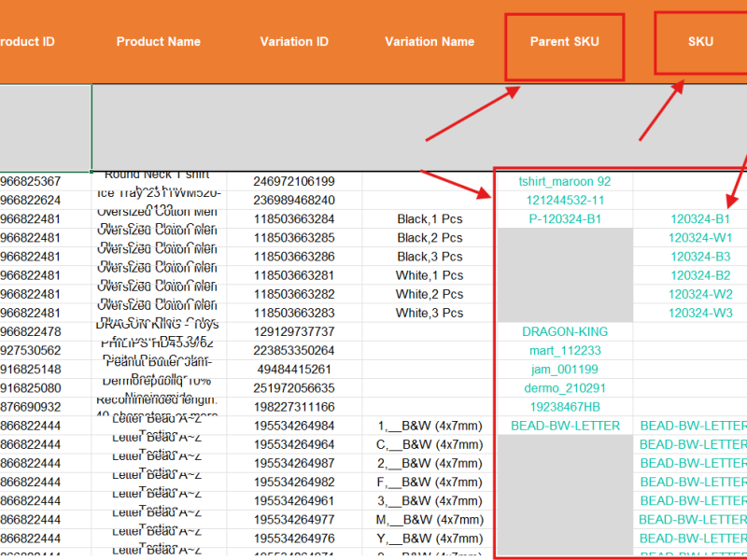The image size is (747, 560).
Task: Click the 121244532-11 parent SKU cell
Action: pyautogui.click(x=564, y=200)
